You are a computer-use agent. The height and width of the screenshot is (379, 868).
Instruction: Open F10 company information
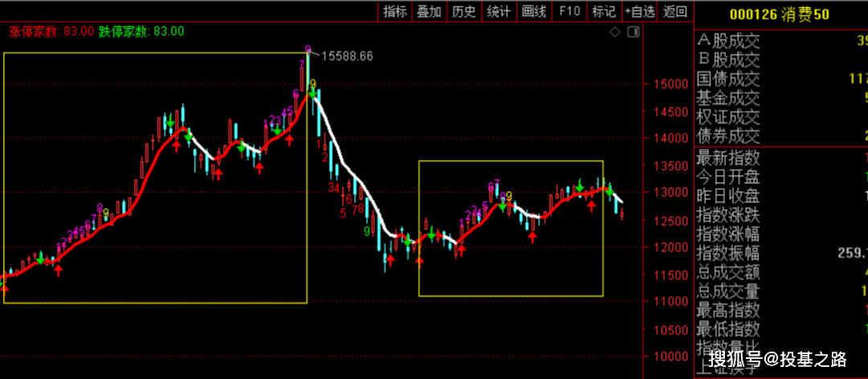[x=570, y=11]
